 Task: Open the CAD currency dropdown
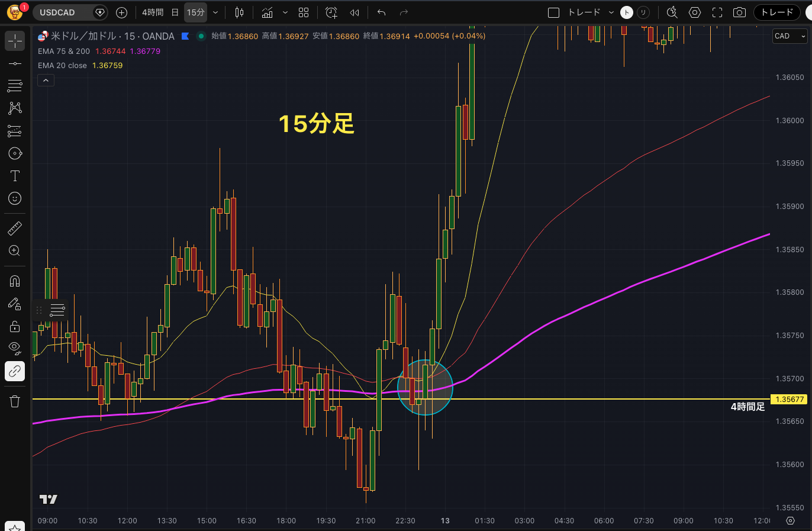(790, 36)
